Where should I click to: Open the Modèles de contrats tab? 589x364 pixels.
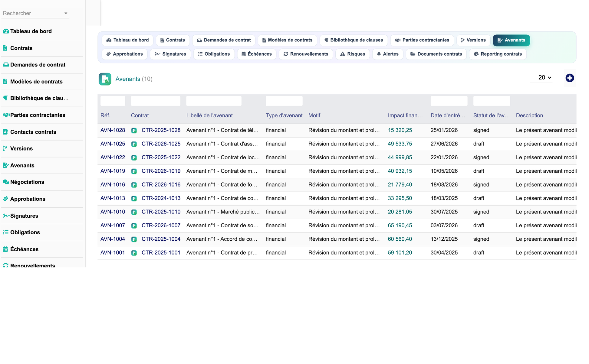[x=287, y=40]
